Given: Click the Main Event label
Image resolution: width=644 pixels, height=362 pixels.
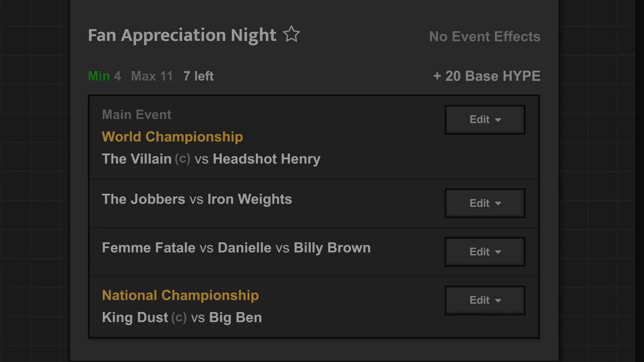Looking at the screenshot, I should [x=137, y=115].
